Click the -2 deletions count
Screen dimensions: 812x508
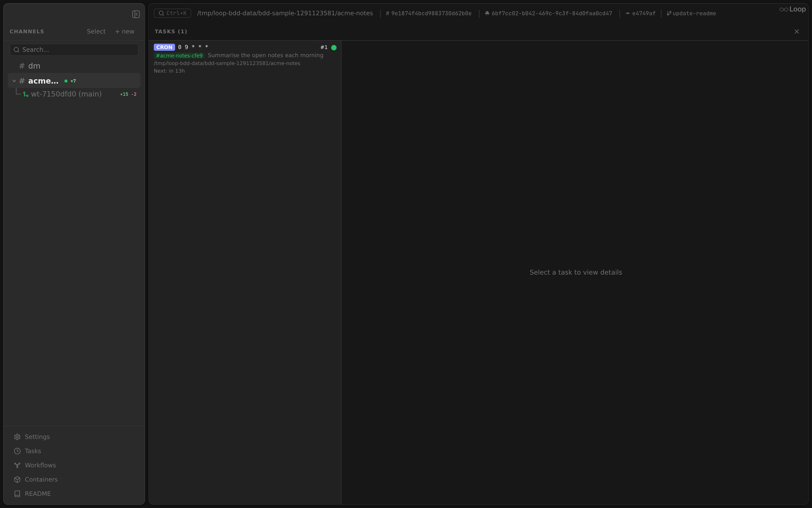click(x=134, y=94)
